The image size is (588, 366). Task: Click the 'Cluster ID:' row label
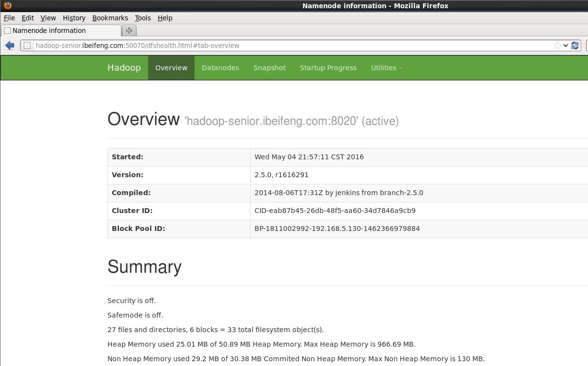(132, 211)
